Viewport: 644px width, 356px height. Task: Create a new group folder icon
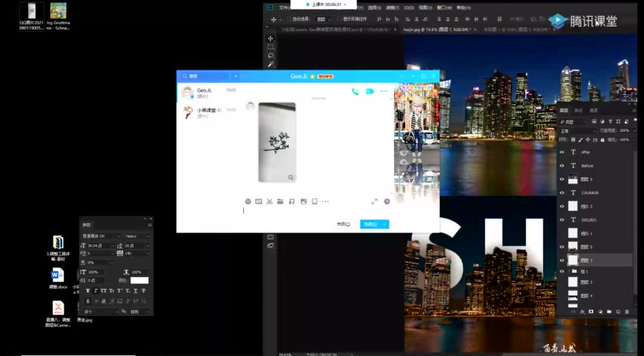click(x=609, y=312)
